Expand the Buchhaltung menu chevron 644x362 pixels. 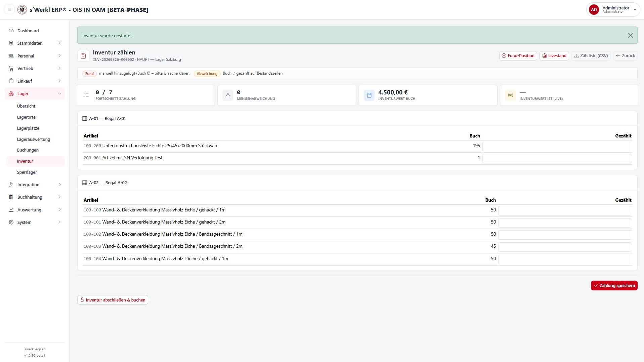tap(59, 197)
